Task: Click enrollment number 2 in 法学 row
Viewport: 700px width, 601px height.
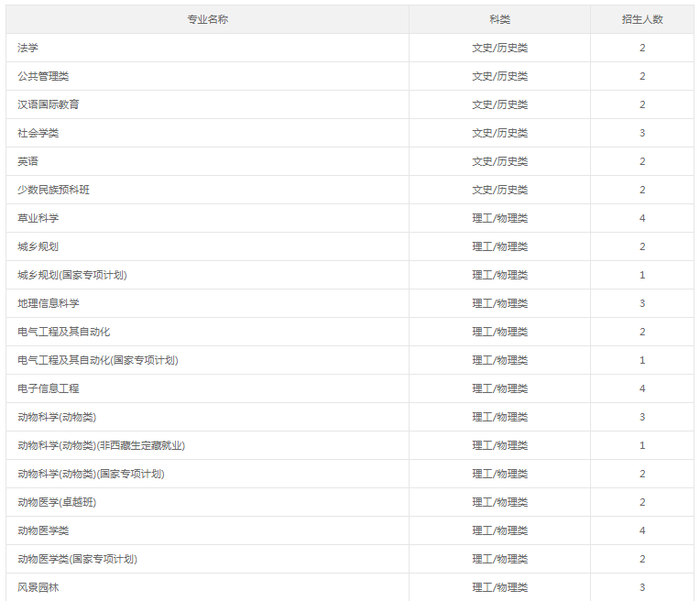Action: pos(642,48)
